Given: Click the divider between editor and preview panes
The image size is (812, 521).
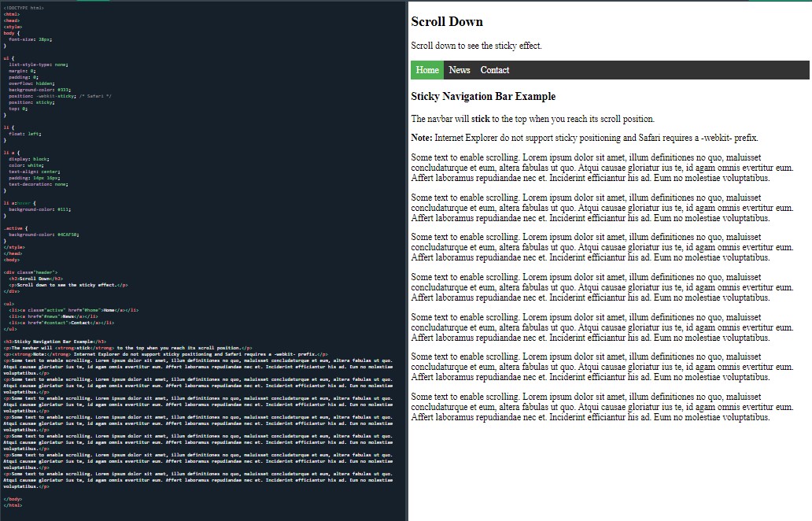Looking at the screenshot, I should (407, 260).
